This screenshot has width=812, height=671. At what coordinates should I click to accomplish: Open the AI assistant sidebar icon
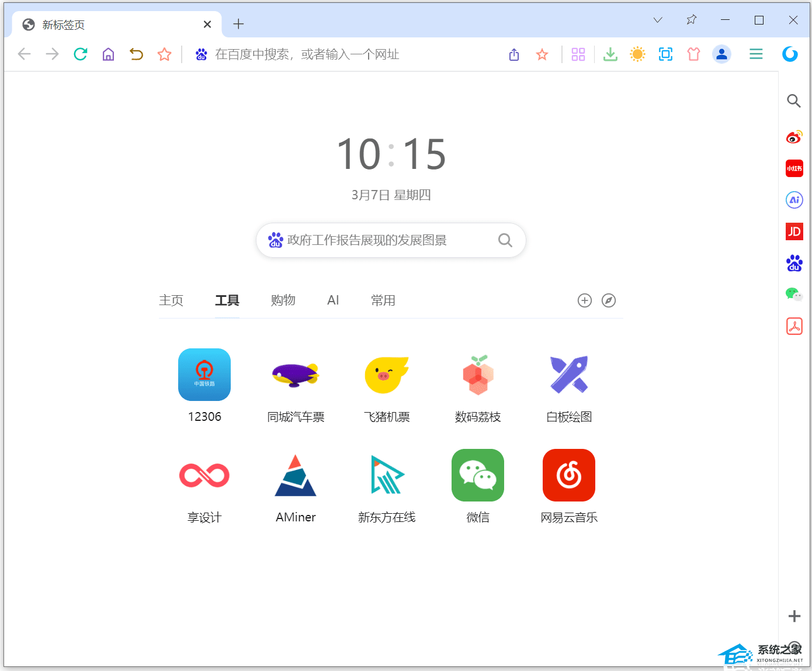[794, 200]
